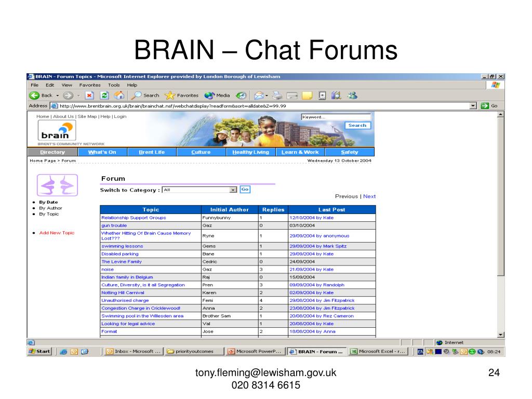Open the Site Map header link
532x399 pixels.
coord(87,116)
